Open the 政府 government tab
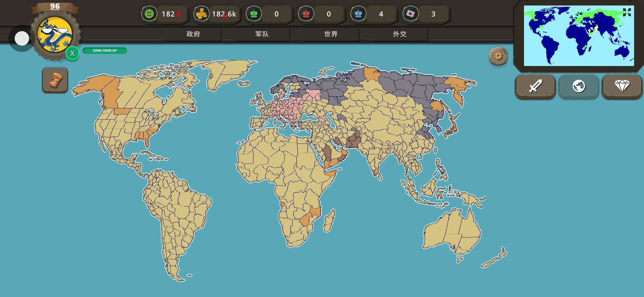Screen dimensions: 644x297 [193, 34]
